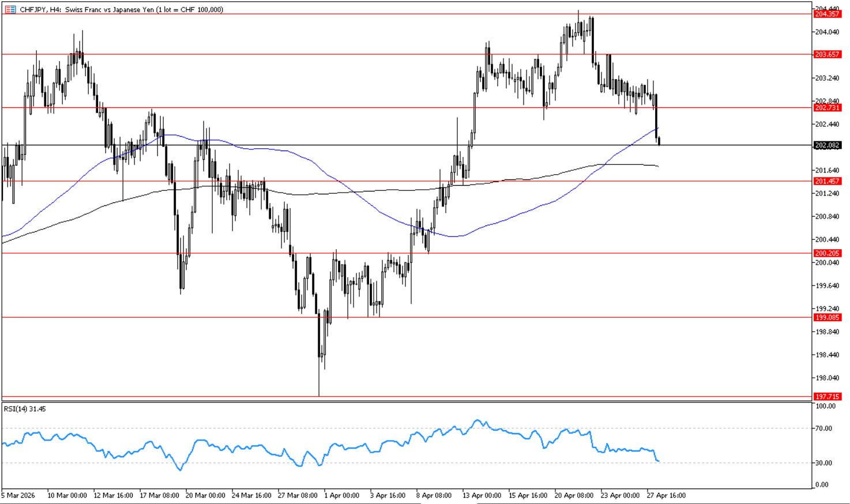This screenshot has width=850, height=504.
Task: Click the 20 Mar 00:00 time label
Action: (x=205, y=495)
